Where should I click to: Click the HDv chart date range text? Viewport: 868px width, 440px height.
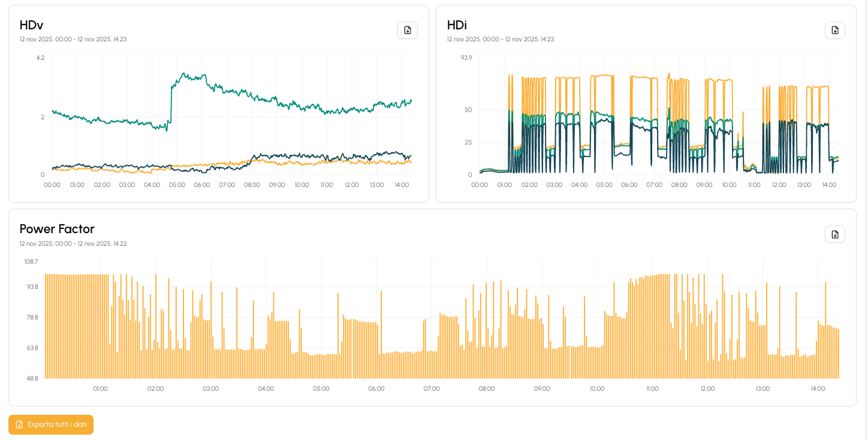(73, 40)
